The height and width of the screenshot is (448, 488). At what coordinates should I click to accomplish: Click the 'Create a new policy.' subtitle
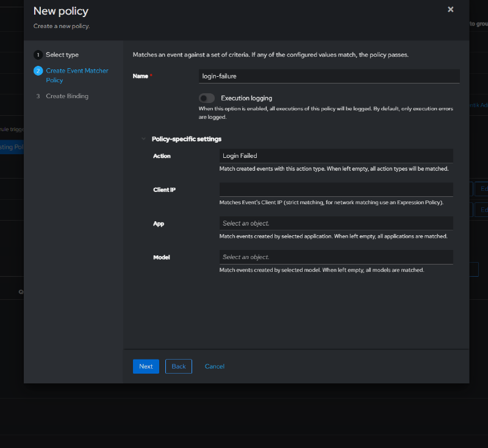click(x=62, y=26)
